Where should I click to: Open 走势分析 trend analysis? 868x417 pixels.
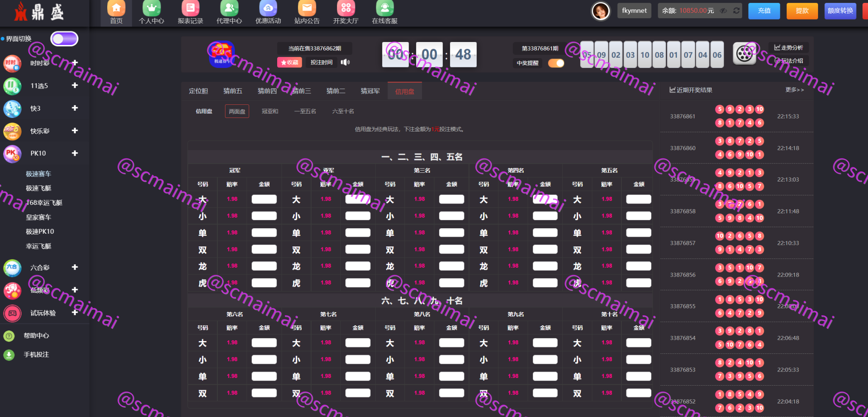coord(789,48)
